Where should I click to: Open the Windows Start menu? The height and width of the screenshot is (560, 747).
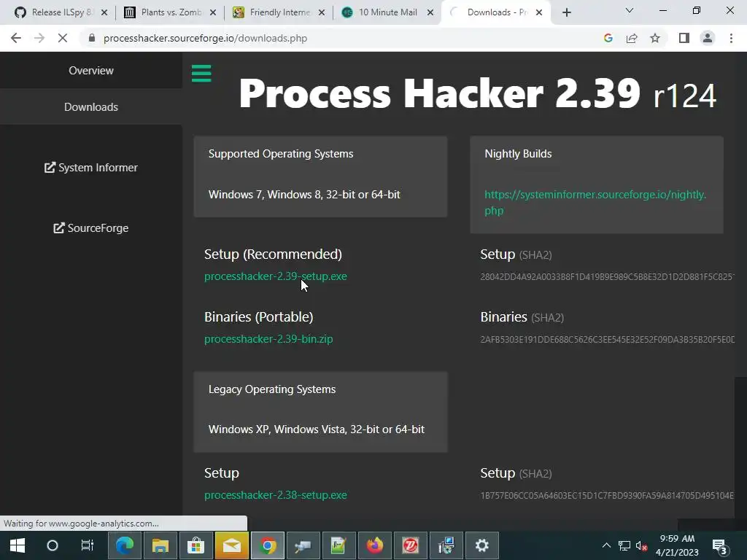[x=18, y=545]
